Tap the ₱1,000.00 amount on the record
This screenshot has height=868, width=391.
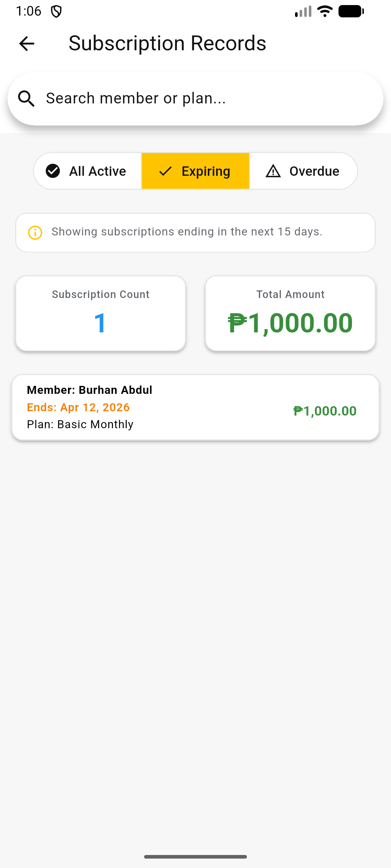(x=325, y=411)
